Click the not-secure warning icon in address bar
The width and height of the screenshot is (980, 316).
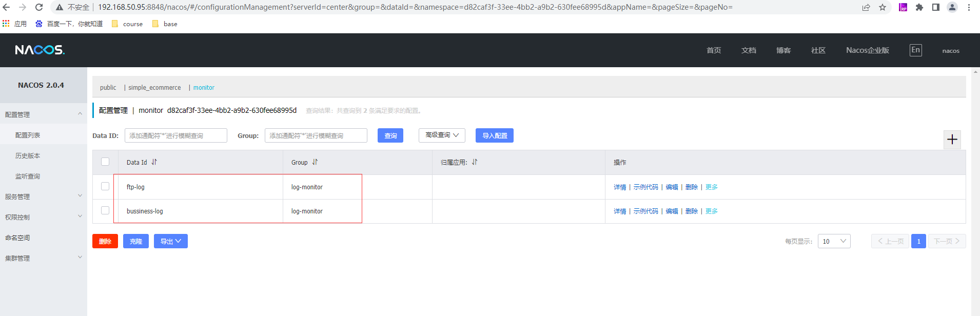click(60, 7)
